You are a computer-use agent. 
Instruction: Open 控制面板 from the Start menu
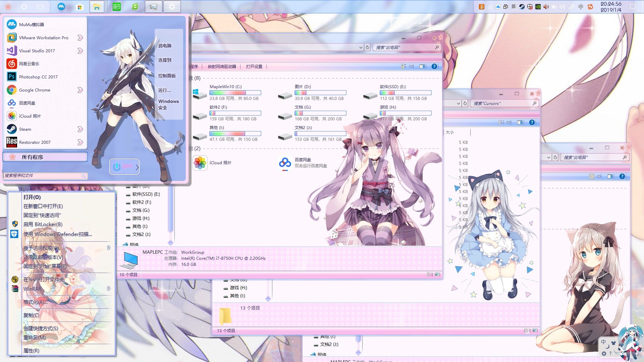167,76
